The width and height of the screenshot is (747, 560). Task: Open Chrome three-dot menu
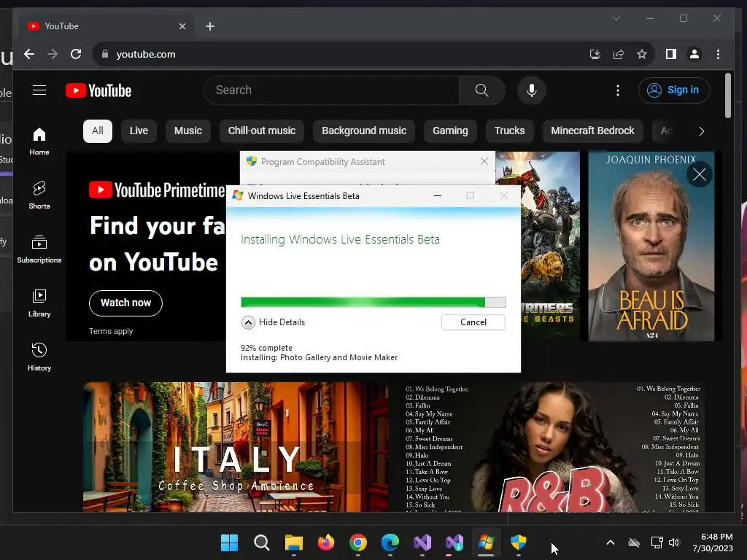[x=718, y=54]
